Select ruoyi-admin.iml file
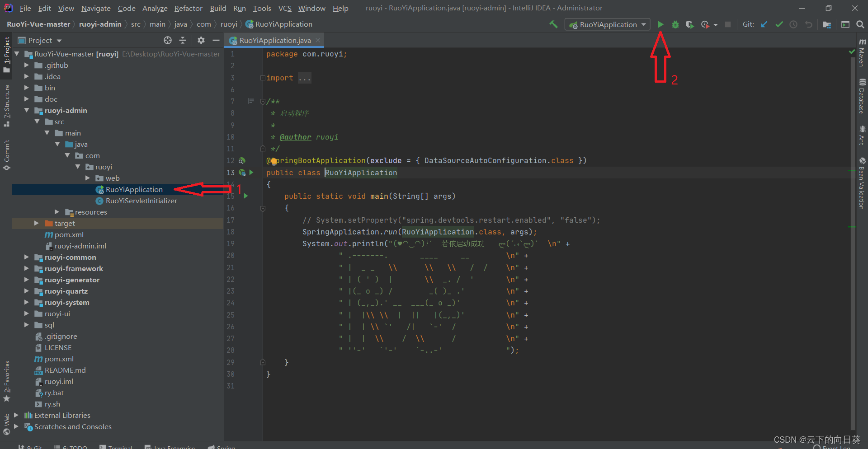This screenshot has width=868, height=449. click(x=80, y=246)
